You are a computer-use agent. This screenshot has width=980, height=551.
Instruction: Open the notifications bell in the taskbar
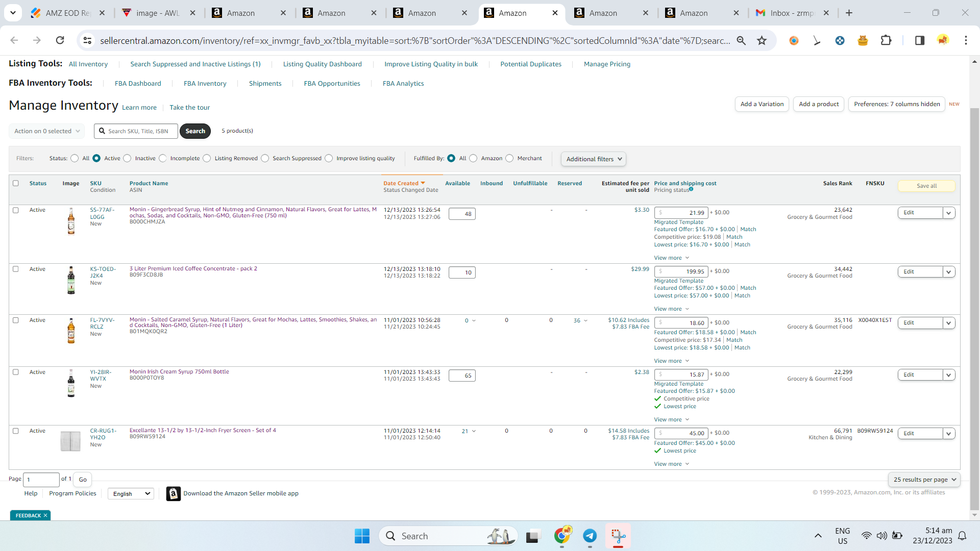click(962, 536)
